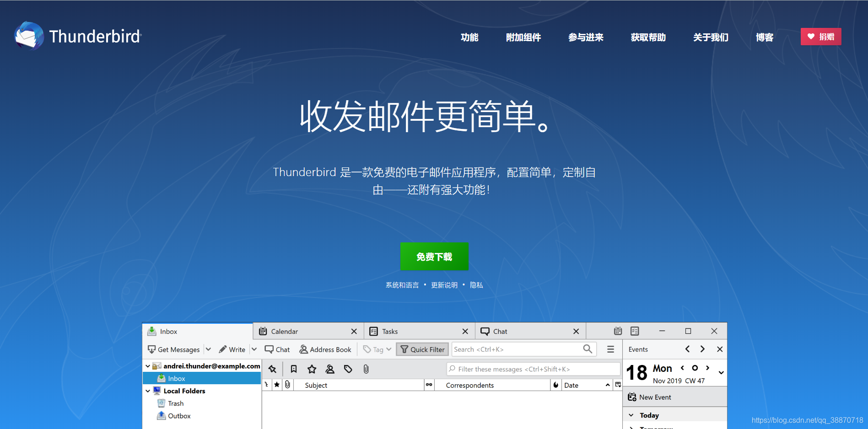Screen dimensions: 868x429
Task: Click the 捐赠 donate button
Action: [821, 37]
